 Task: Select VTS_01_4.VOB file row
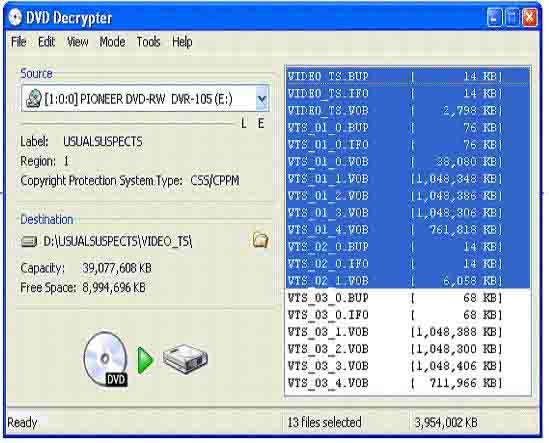[x=408, y=230]
